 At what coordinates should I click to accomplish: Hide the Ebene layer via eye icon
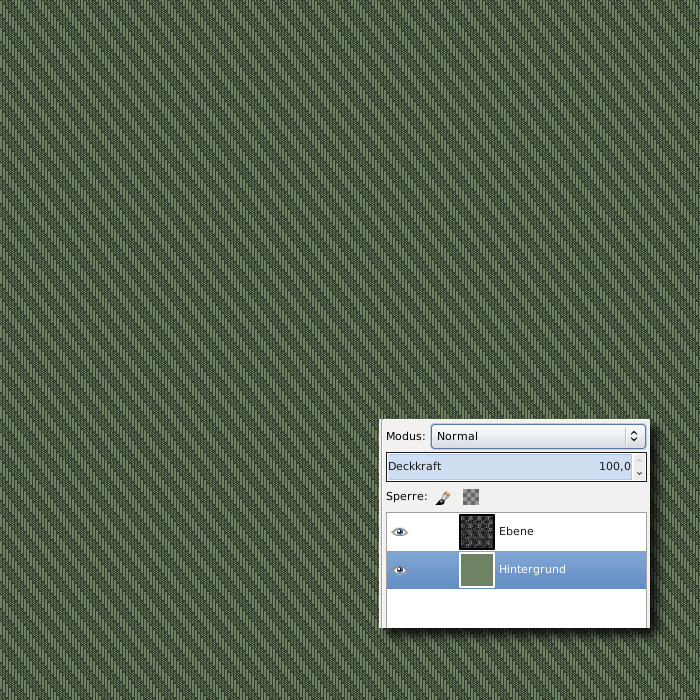point(400,532)
